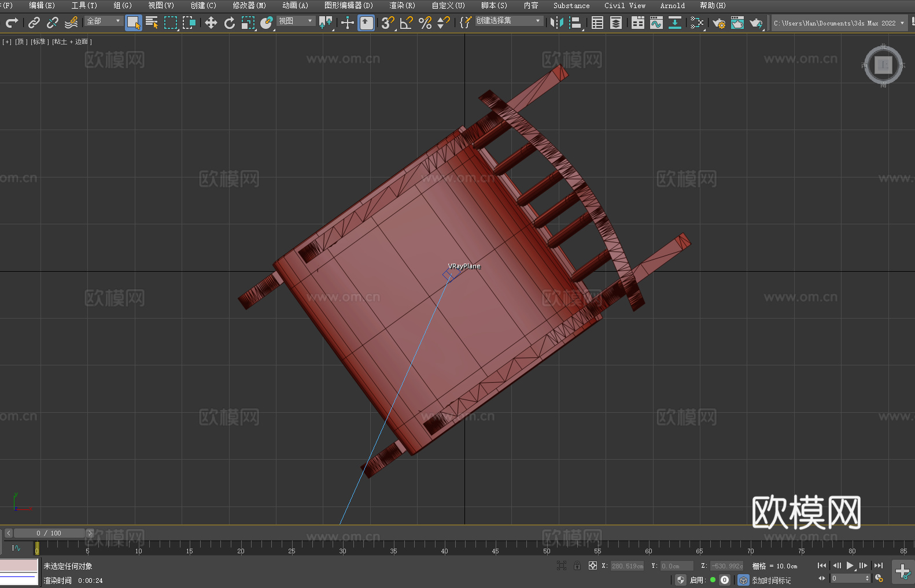915x588 pixels.
Task: Open Scene Explorer toggle icon
Action: pos(597,23)
